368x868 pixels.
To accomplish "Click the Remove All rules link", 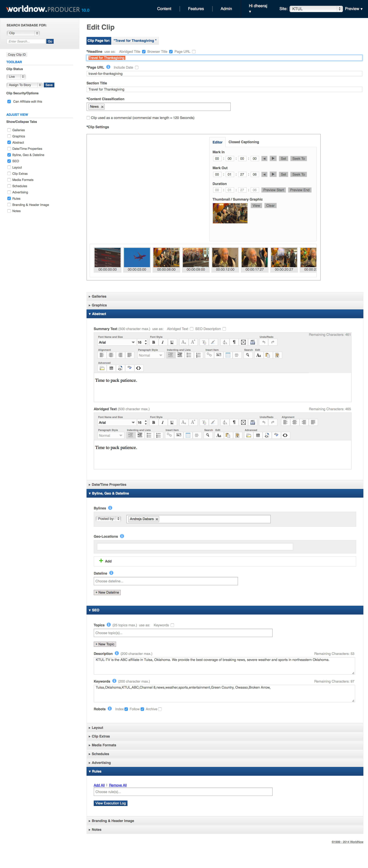I will [118, 785].
